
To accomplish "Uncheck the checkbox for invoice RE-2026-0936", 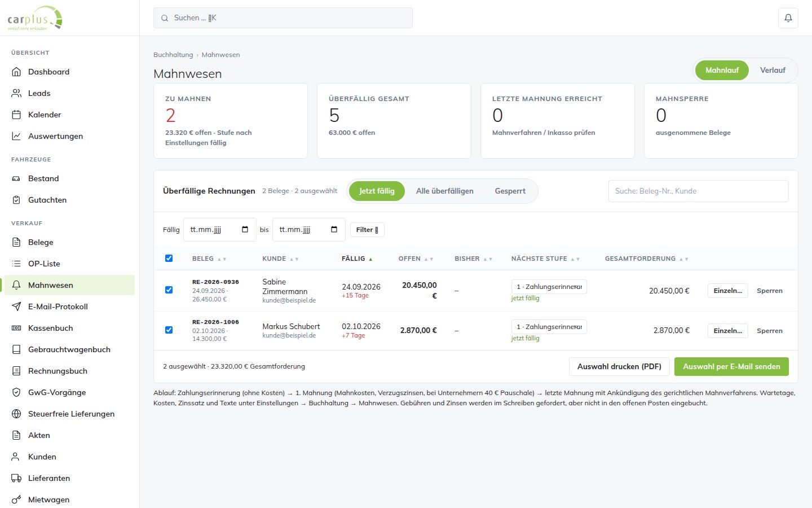I will (x=169, y=290).
